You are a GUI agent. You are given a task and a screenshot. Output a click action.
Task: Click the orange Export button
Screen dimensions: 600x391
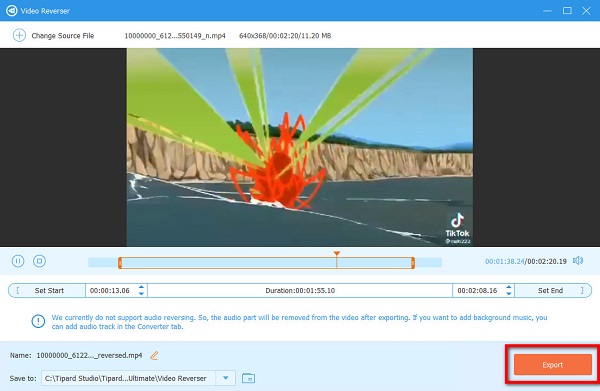[x=553, y=365]
